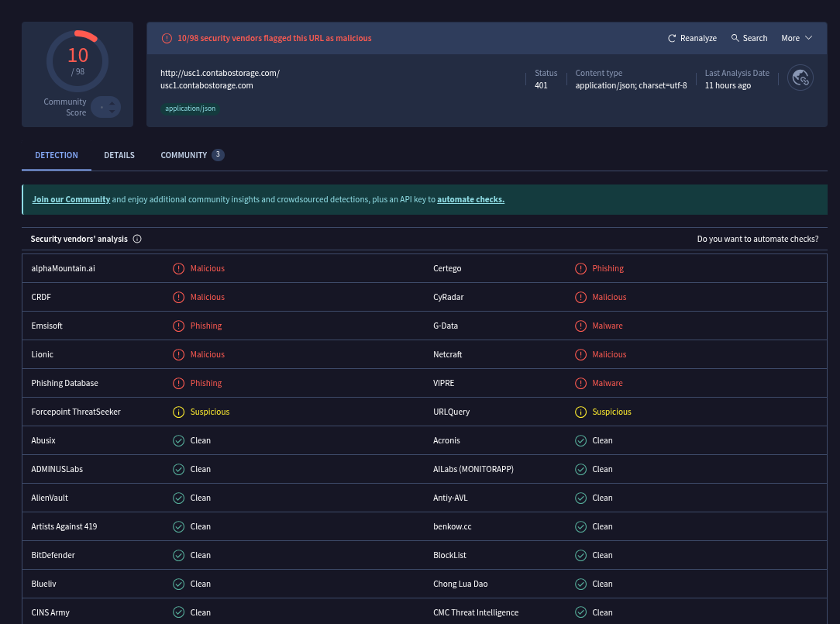The height and width of the screenshot is (624, 840).
Task: Switch to the Details tab
Action: (x=119, y=155)
